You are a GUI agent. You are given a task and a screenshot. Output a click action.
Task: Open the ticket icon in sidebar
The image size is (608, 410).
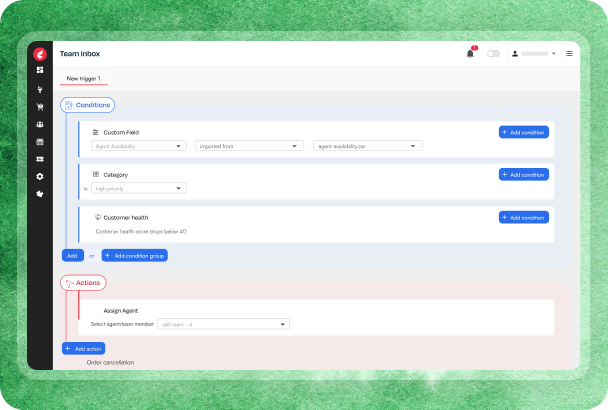coord(40,158)
